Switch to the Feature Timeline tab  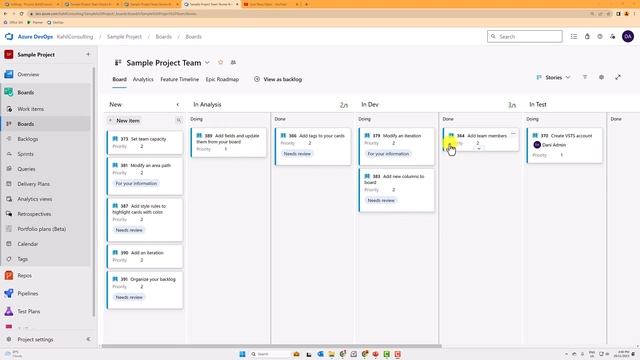(x=180, y=80)
